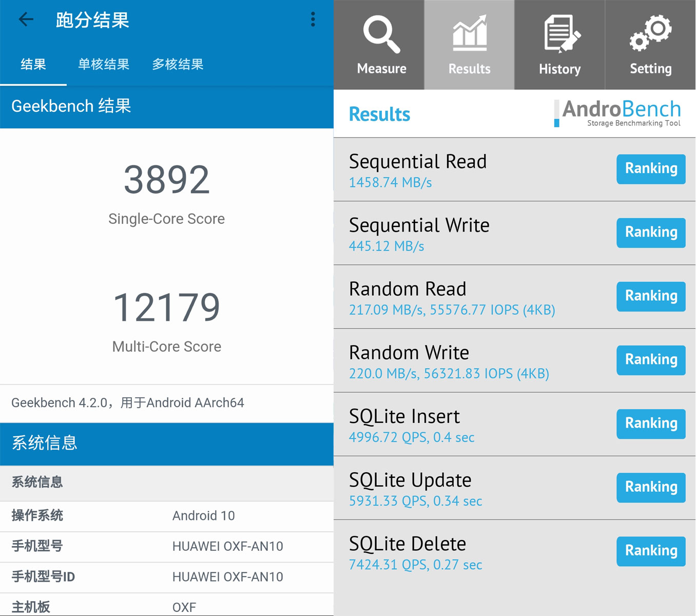Select the 手机型号ID HUAWEI OXF-AN10 value

[227, 577]
